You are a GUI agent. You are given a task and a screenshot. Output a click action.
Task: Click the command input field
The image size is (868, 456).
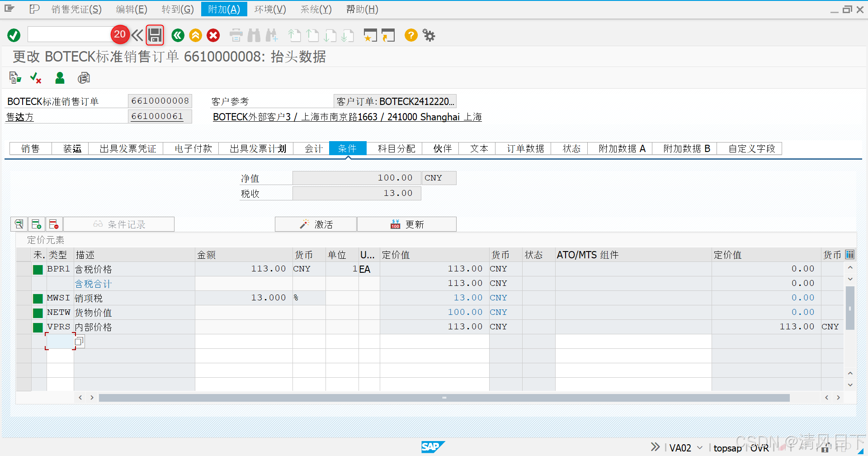tap(70, 34)
